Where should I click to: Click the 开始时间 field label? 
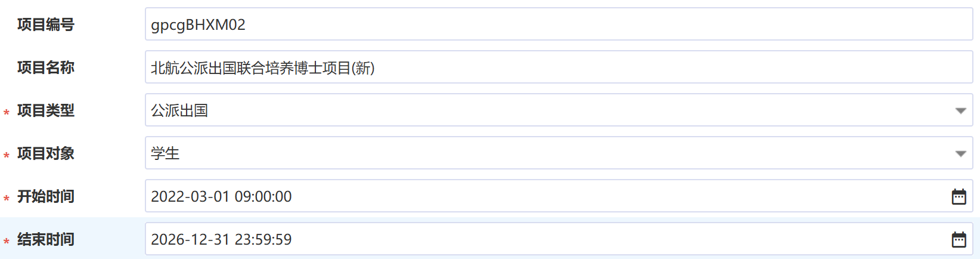coord(46,196)
